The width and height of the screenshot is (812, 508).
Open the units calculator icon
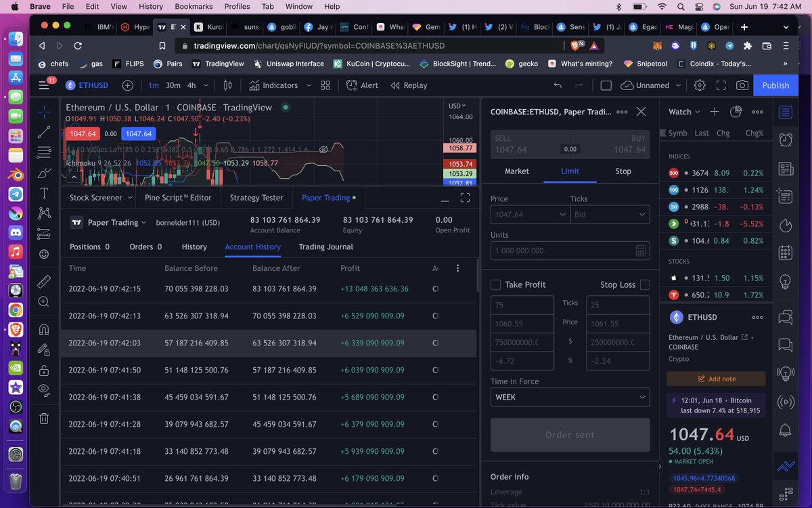641,251
